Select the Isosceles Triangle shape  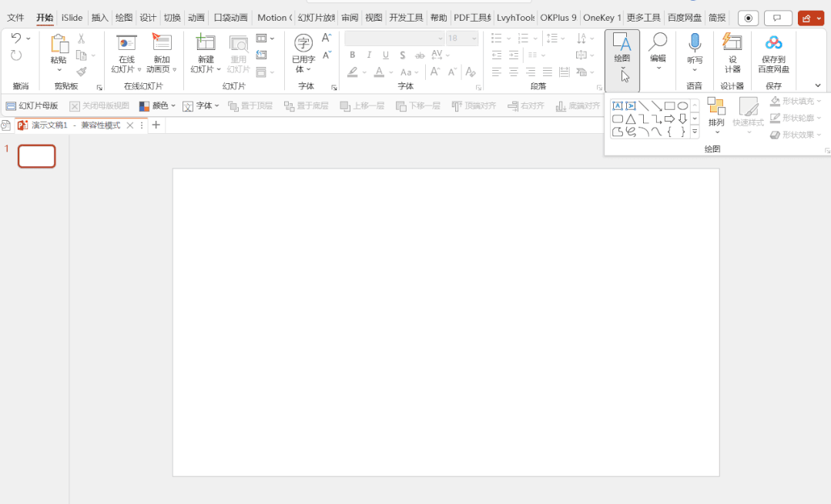[x=631, y=119]
